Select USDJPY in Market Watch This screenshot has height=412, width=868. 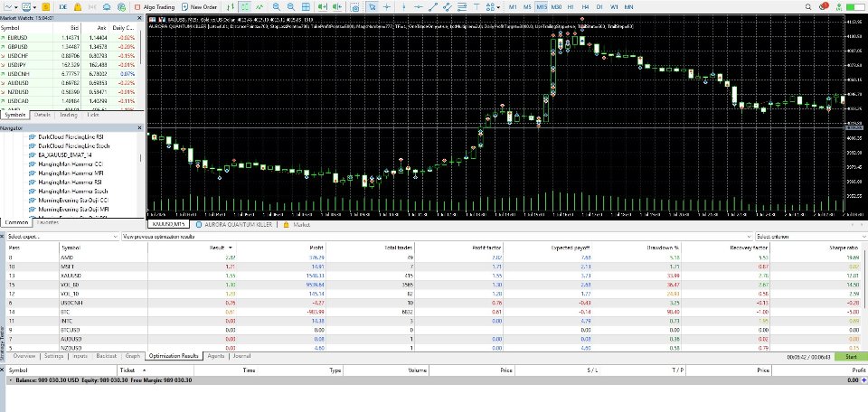tap(71, 65)
